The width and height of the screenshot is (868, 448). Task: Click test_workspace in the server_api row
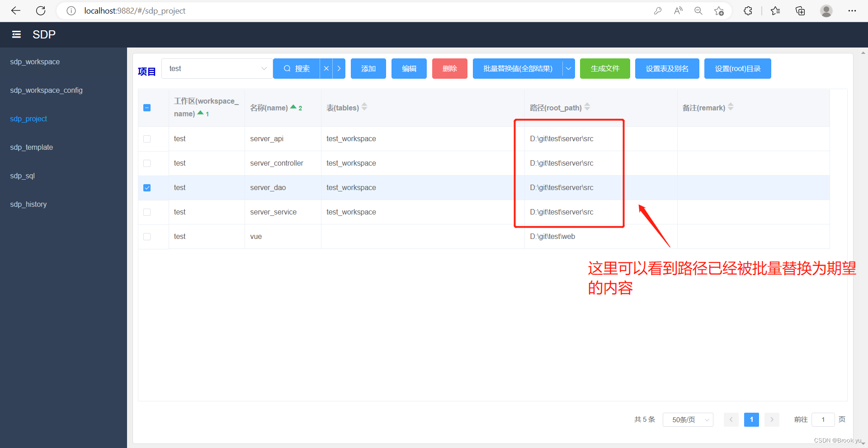[x=351, y=138]
